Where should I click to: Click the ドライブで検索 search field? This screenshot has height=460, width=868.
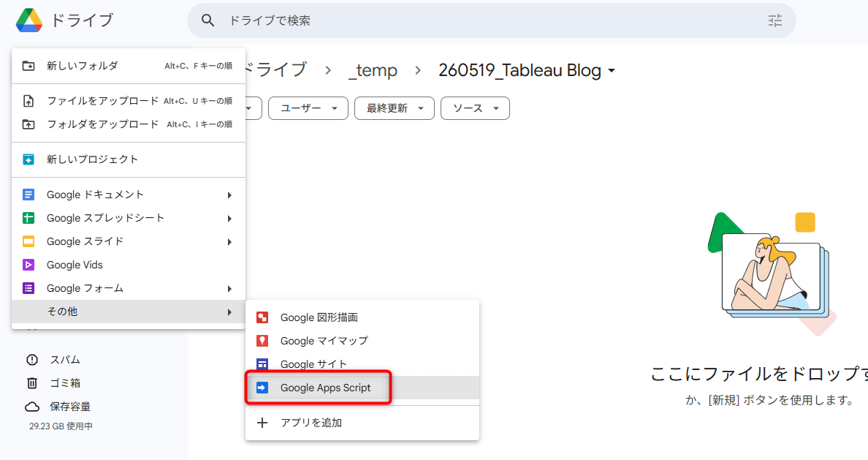tap(492, 20)
